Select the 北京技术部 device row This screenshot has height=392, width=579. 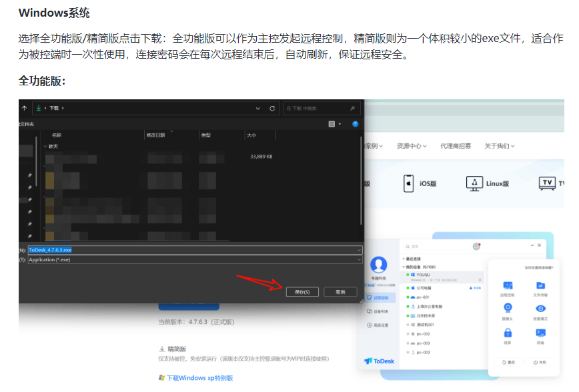442,315
